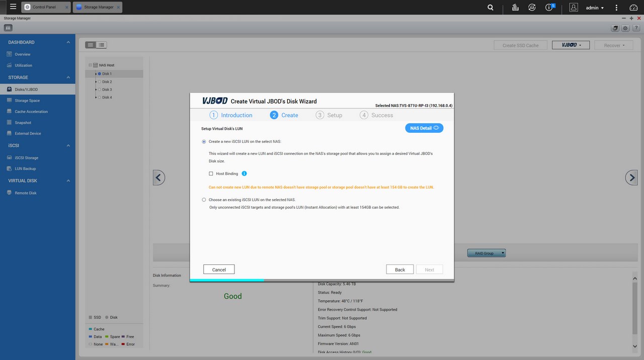Open the dashboard gauge icon
Viewport: 644px width, 360px height.
click(633, 8)
